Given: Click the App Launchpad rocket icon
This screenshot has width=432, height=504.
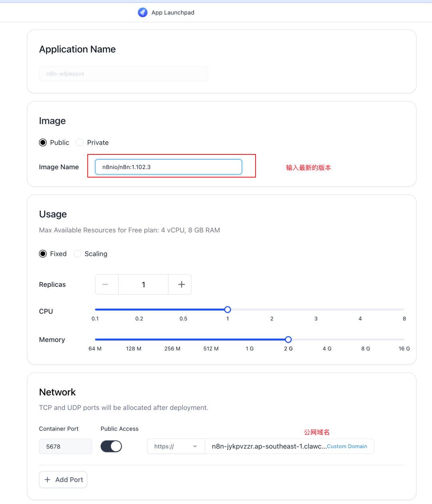Looking at the screenshot, I should [142, 12].
